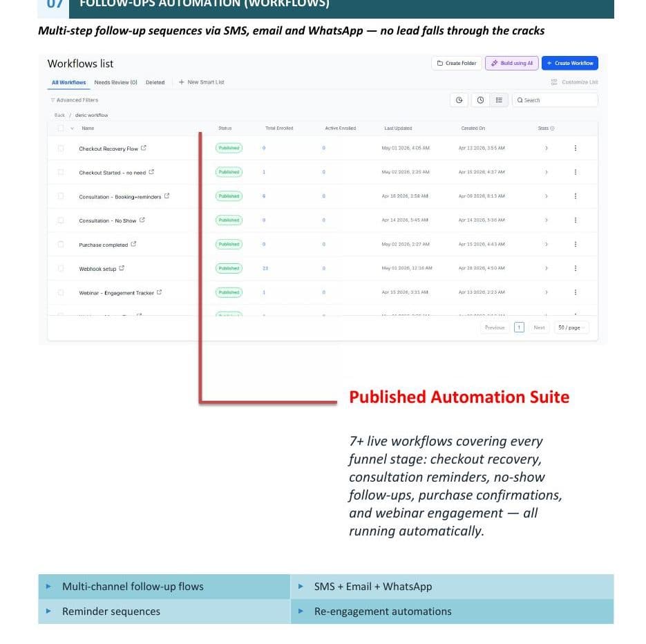Open external link icon beside Webhook setup
Viewport: 646px width, 644px height.
pyautogui.click(x=122, y=268)
